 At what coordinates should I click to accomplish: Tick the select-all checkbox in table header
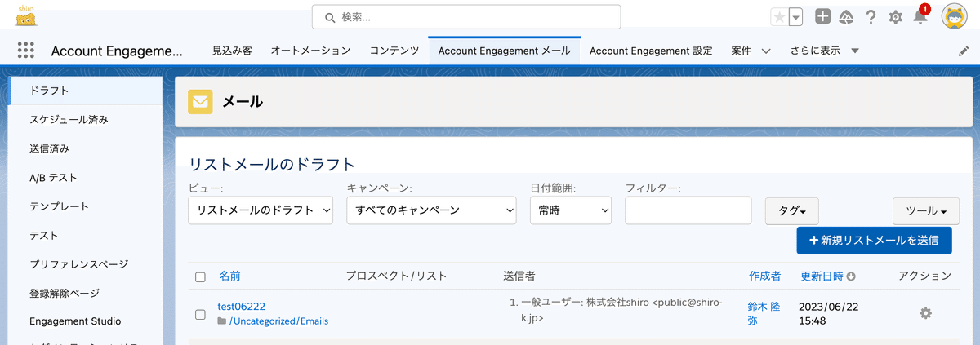[x=200, y=277]
